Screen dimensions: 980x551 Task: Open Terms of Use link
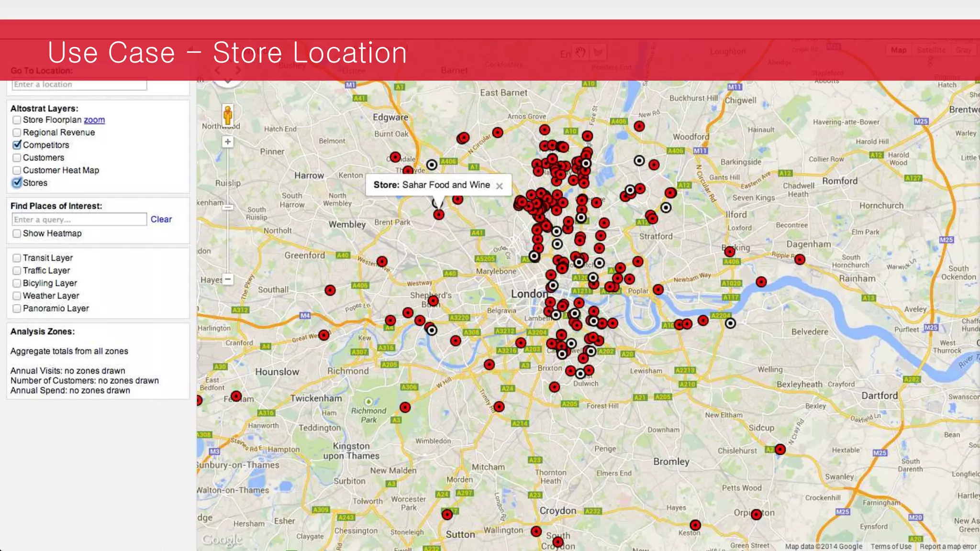(x=891, y=546)
